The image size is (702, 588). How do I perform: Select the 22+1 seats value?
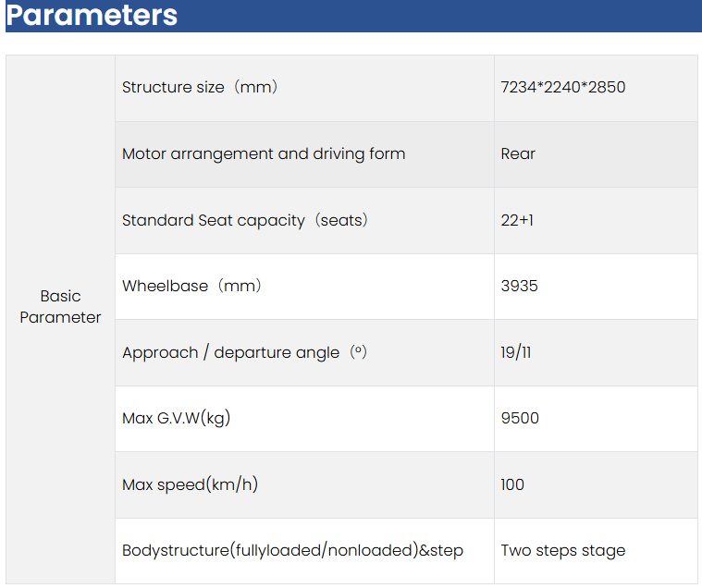pyautogui.click(x=518, y=220)
